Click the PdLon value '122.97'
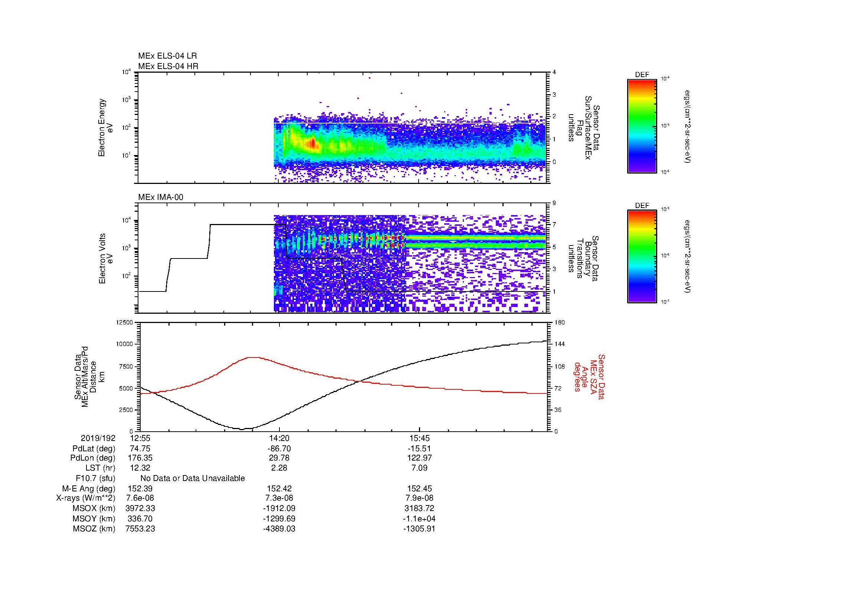Image resolution: width=868 pixels, height=613 pixels. tap(419, 458)
